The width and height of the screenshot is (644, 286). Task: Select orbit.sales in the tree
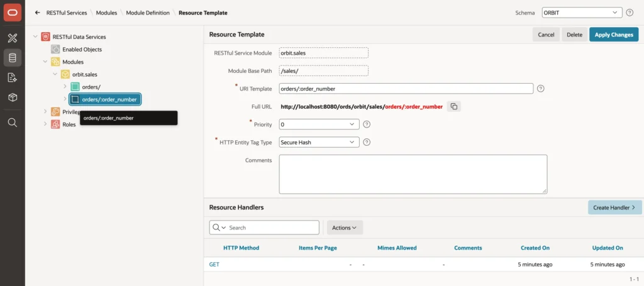click(85, 74)
